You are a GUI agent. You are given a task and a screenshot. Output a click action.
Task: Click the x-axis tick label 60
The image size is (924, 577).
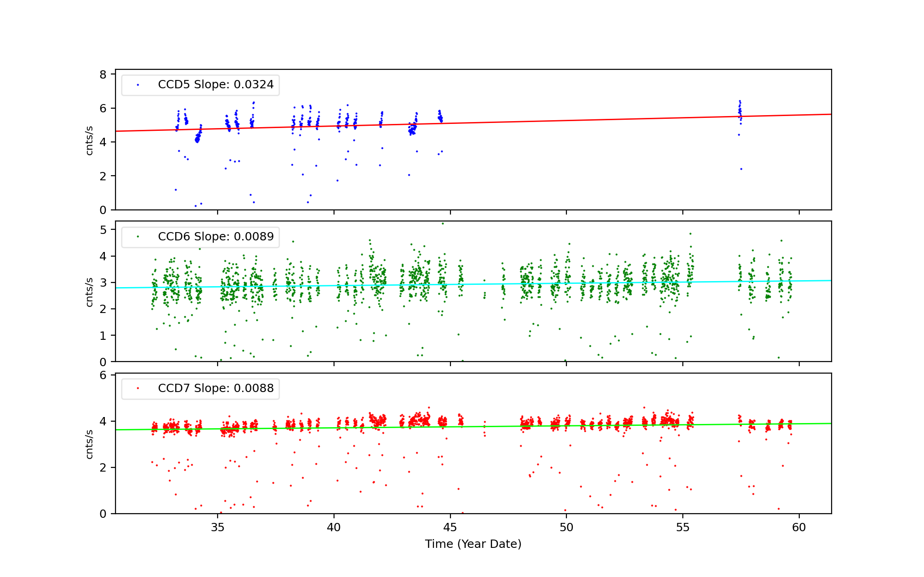[x=799, y=528]
